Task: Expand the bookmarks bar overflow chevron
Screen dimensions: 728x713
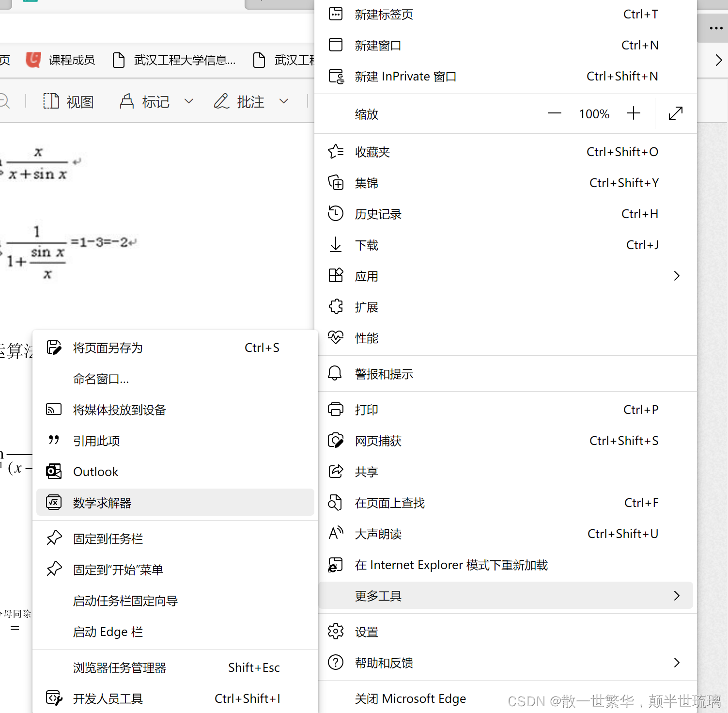Action: (719, 61)
